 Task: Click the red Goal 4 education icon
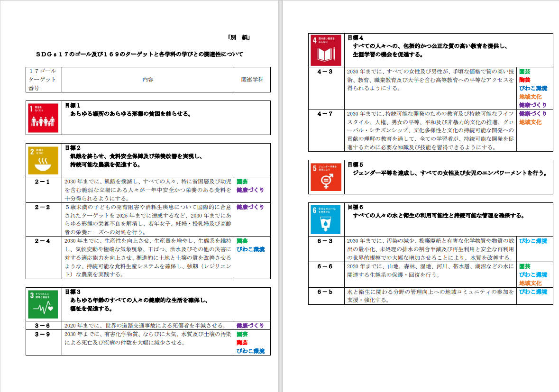pyautogui.click(x=326, y=50)
